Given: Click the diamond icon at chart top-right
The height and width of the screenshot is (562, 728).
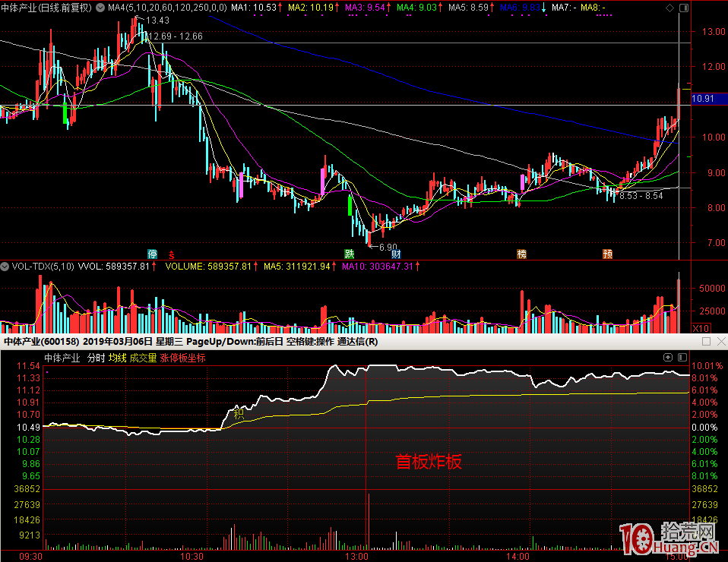Looking at the screenshot, I should point(669,8).
